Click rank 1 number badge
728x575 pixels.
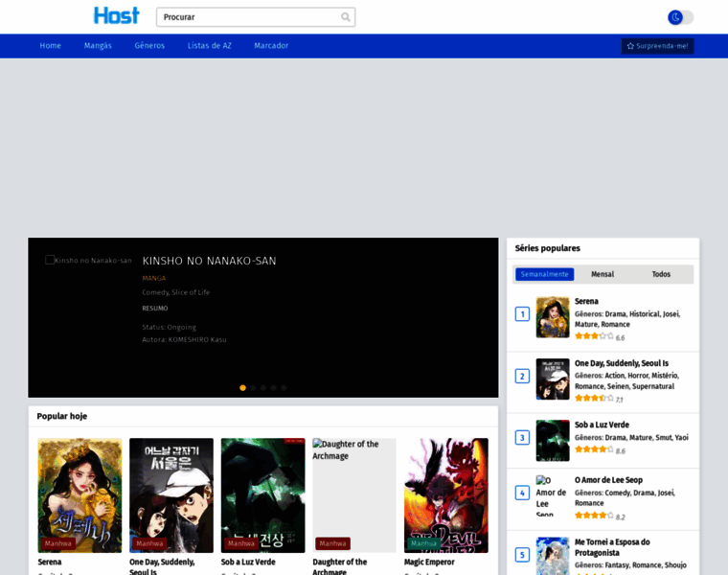click(x=522, y=314)
